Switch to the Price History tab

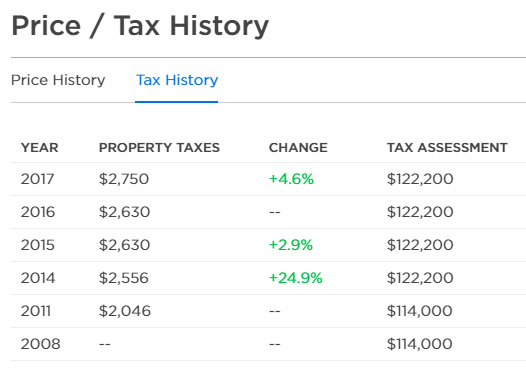(58, 80)
